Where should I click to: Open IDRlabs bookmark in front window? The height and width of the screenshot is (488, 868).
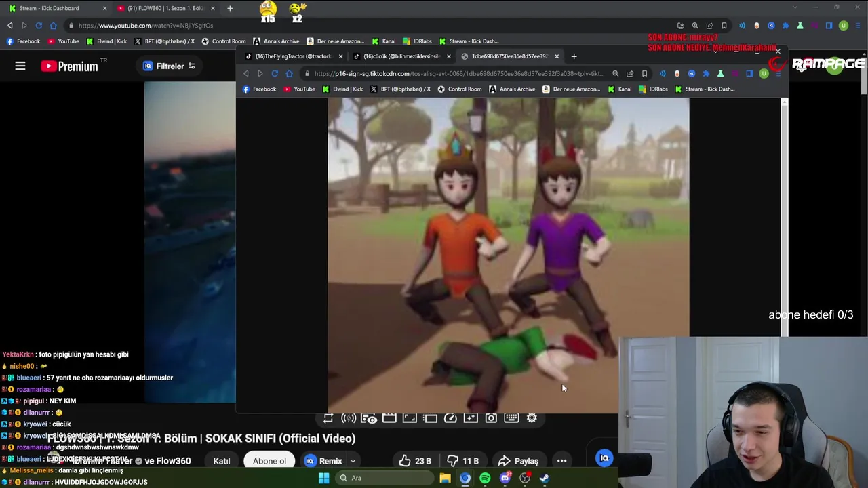coord(654,89)
